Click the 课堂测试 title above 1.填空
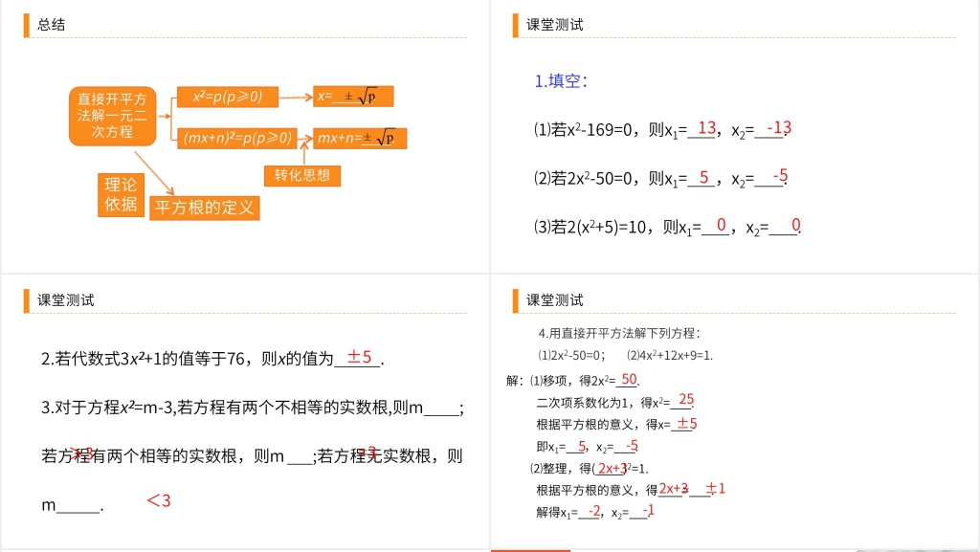The image size is (980, 552). coord(554,25)
